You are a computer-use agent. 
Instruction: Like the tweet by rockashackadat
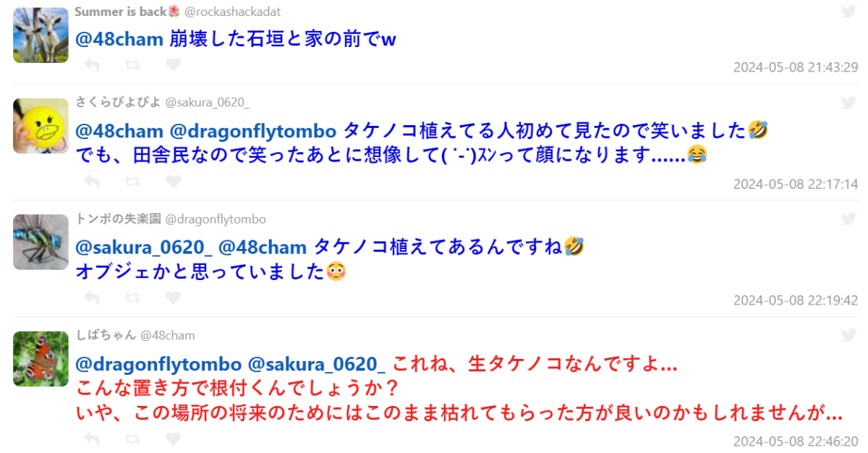tap(173, 64)
